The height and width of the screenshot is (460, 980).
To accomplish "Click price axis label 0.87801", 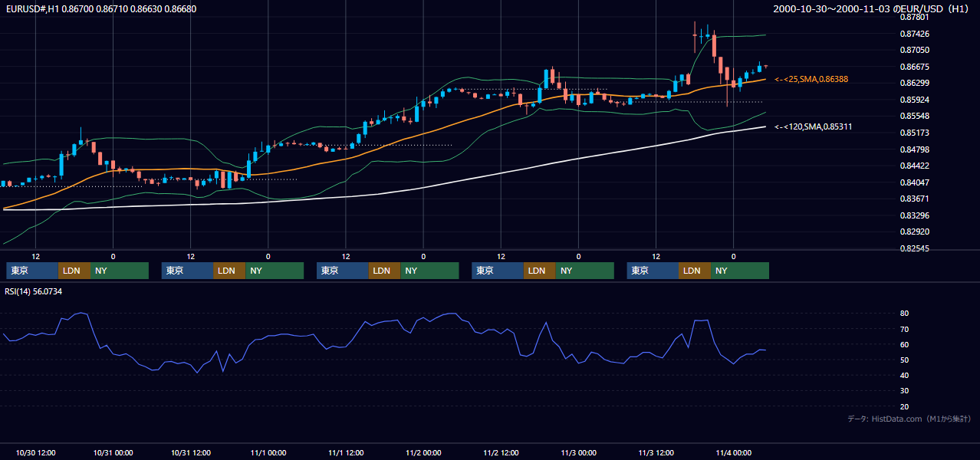I will coord(914,17).
